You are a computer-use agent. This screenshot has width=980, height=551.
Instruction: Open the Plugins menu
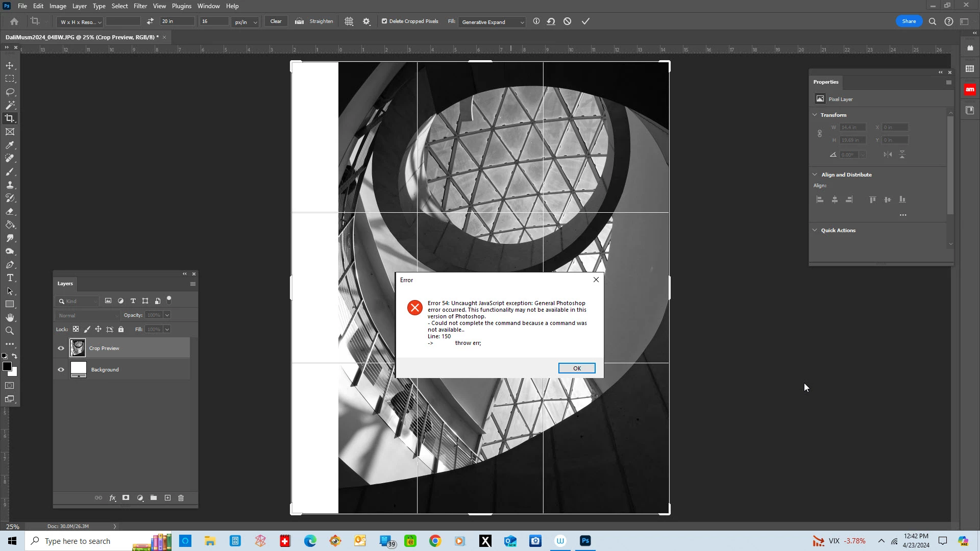coord(181,6)
